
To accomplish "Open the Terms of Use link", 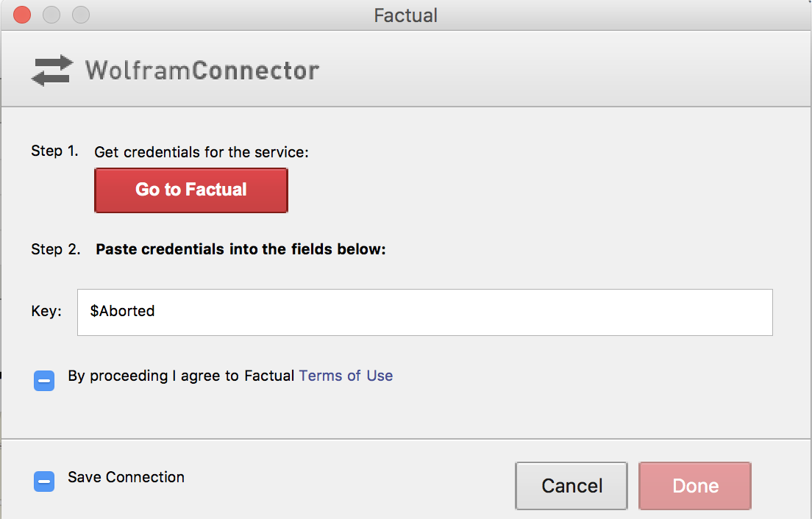I will [346, 376].
